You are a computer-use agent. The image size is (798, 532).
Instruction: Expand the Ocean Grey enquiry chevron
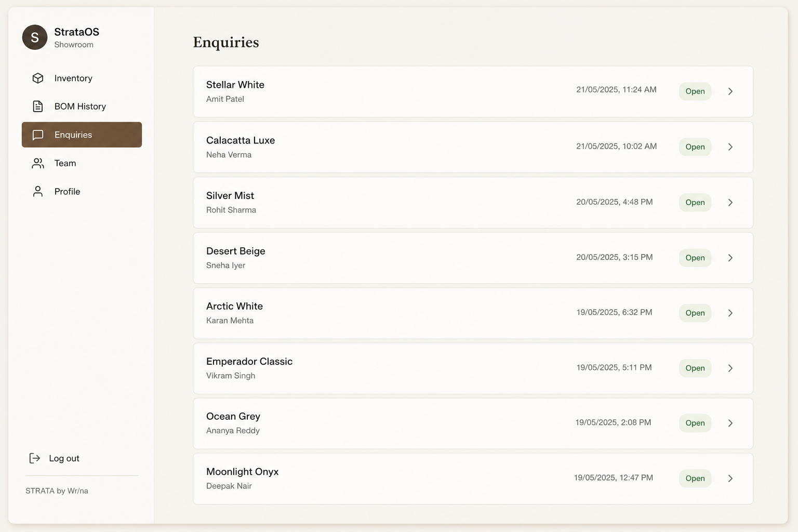[730, 423]
